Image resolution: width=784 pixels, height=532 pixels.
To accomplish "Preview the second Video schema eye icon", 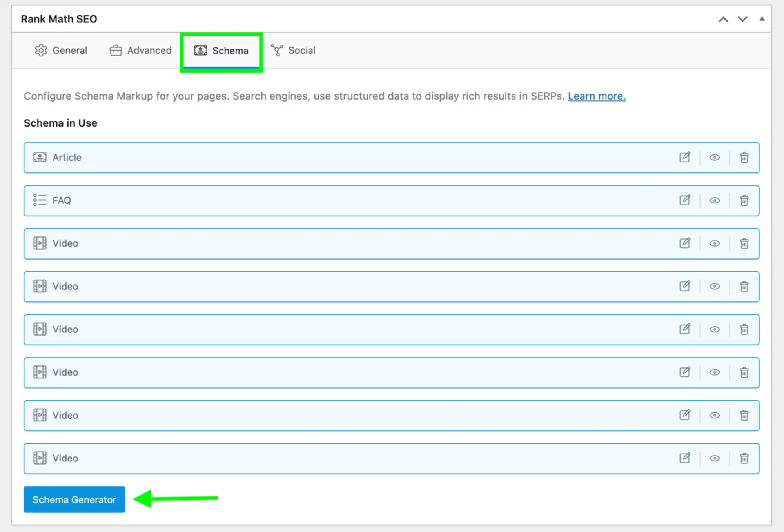I will click(715, 287).
